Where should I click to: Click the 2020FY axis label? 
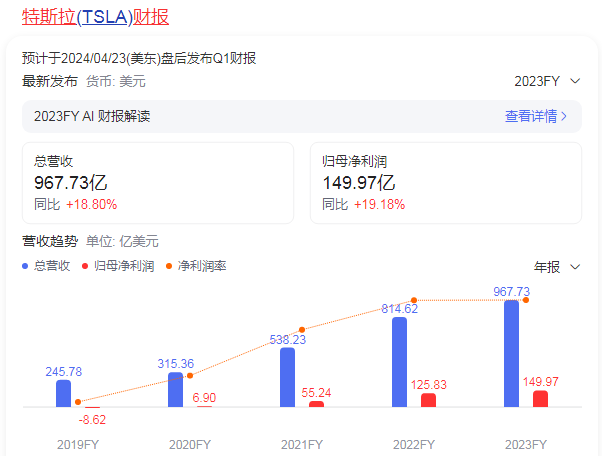[190, 444]
